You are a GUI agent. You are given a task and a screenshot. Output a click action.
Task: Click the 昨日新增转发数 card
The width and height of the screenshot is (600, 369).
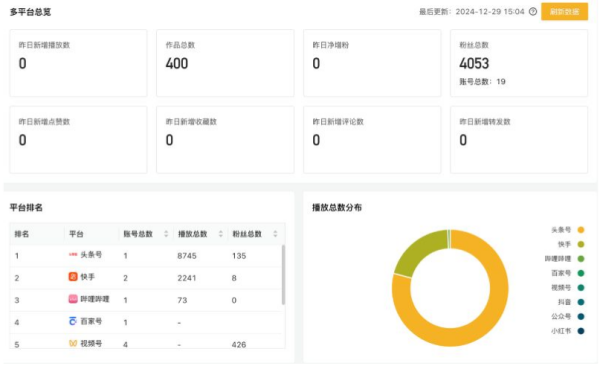click(x=519, y=140)
